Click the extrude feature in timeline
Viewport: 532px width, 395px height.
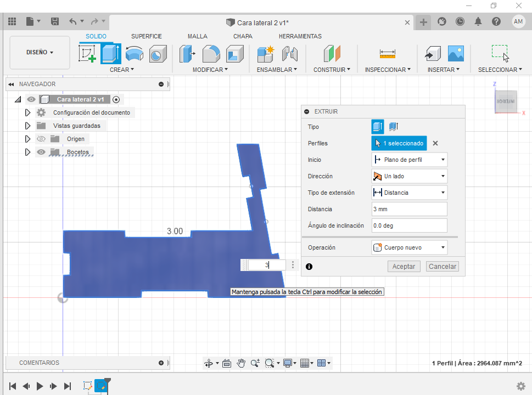pyautogui.click(x=101, y=386)
